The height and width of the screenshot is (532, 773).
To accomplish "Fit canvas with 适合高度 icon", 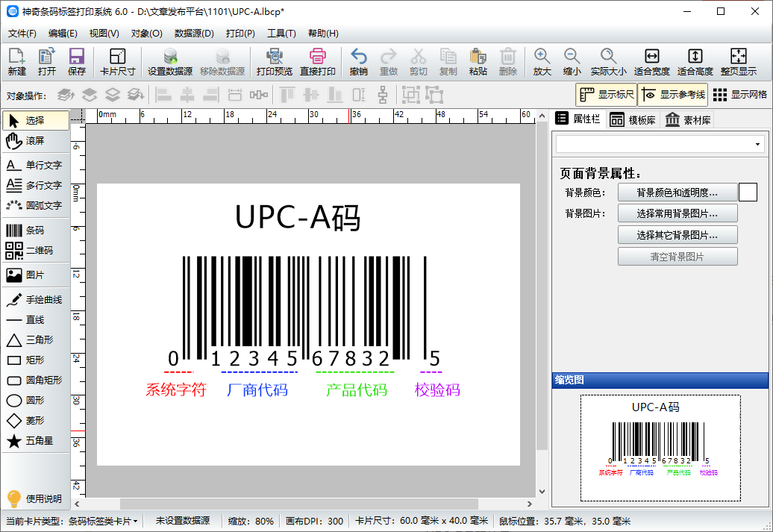I will (x=695, y=62).
